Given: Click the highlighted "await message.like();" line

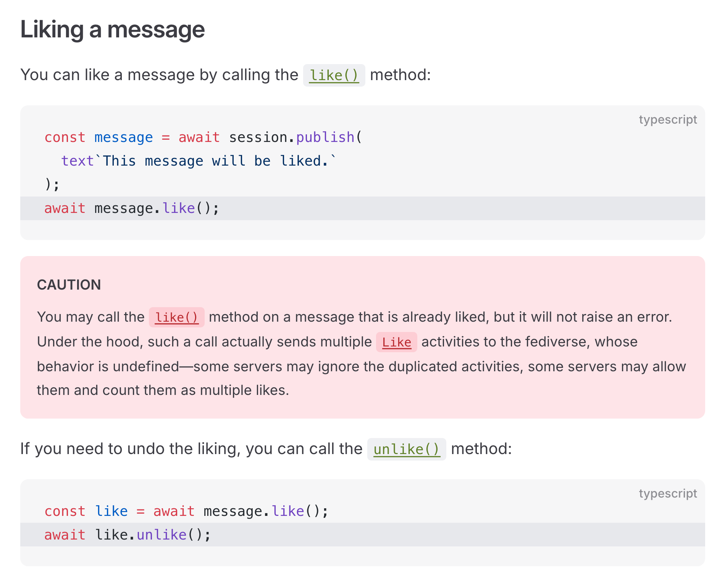Looking at the screenshot, I should [132, 208].
